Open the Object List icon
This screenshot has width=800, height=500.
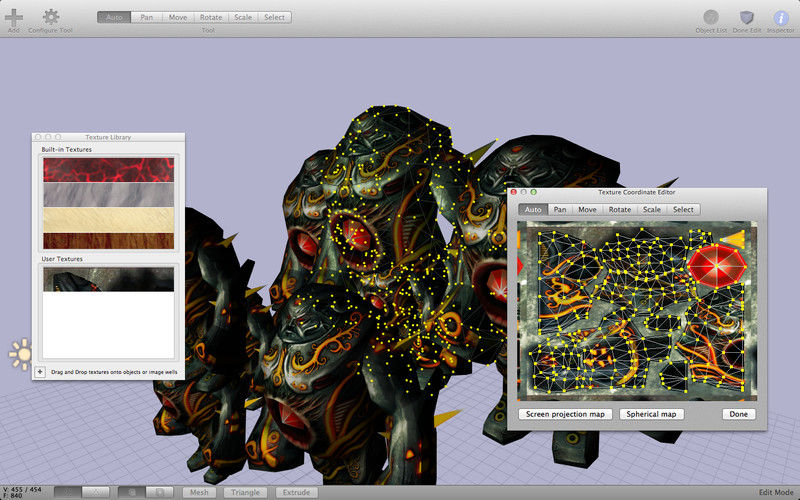point(711,17)
